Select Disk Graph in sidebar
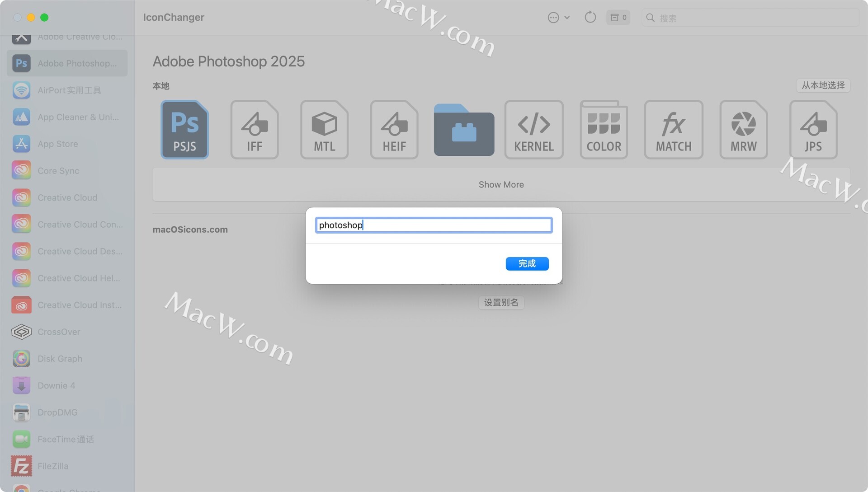Viewport: 868px width, 492px height. point(67,358)
